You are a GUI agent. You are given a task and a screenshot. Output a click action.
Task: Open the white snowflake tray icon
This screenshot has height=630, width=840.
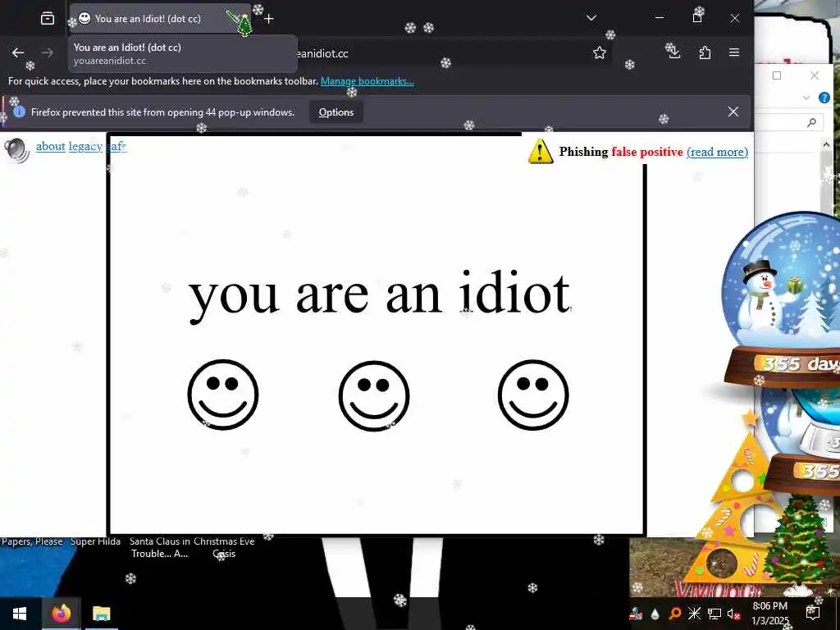point(694,614)
